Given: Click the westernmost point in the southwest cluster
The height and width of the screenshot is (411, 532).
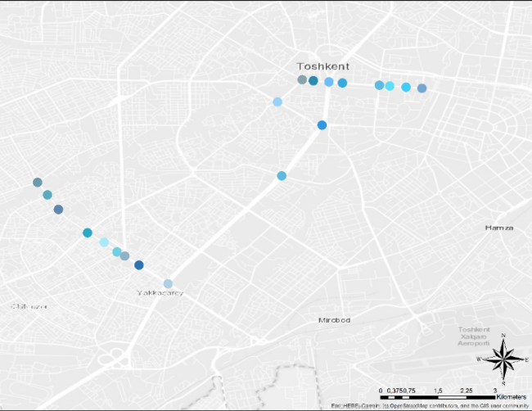Looking at the screenshot, I should click(x=37, y=182).
